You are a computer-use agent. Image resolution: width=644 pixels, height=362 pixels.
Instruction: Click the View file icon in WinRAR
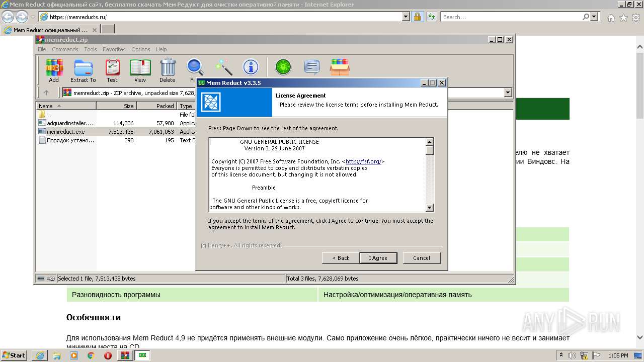tap(140, 71)
